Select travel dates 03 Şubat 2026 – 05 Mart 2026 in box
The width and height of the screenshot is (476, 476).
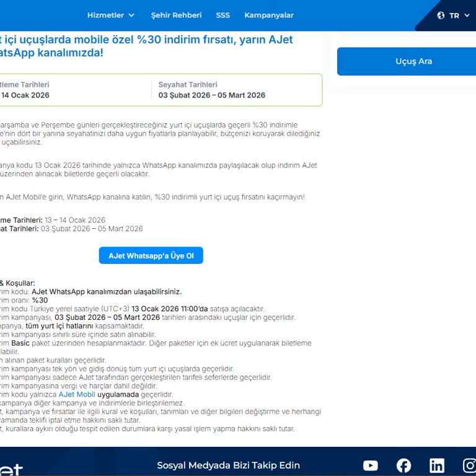pyautogui.click(x=211, y=95)
